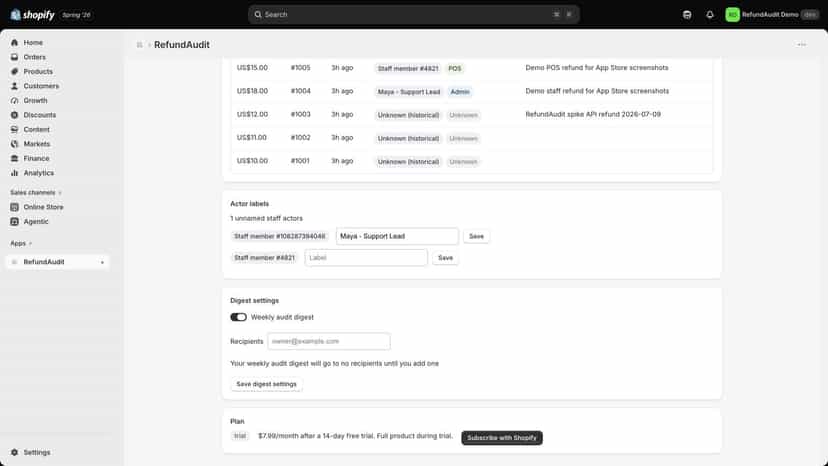The image size is (828, 466).
Task: Open the Analytics bar chart icon
Action: (x=14, y=173)
